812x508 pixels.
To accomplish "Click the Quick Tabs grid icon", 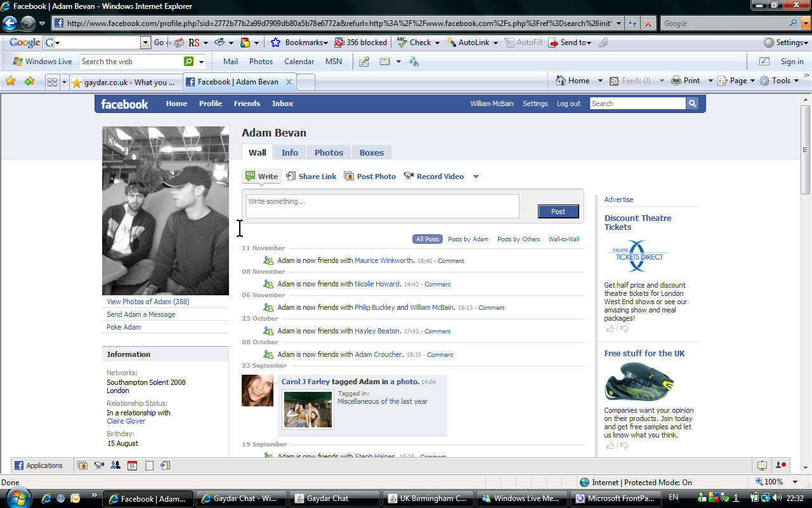I will (53, 82).
